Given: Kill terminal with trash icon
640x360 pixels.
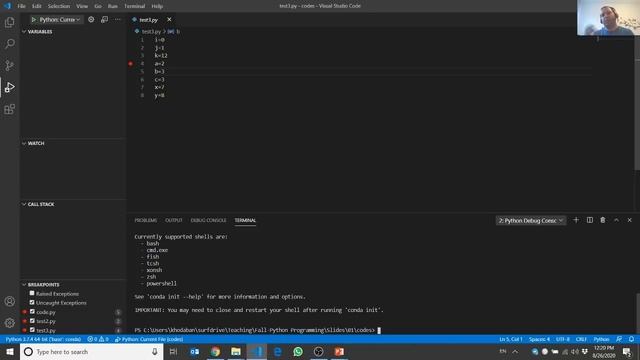Looking at the screenshot, I should point(603,220).
